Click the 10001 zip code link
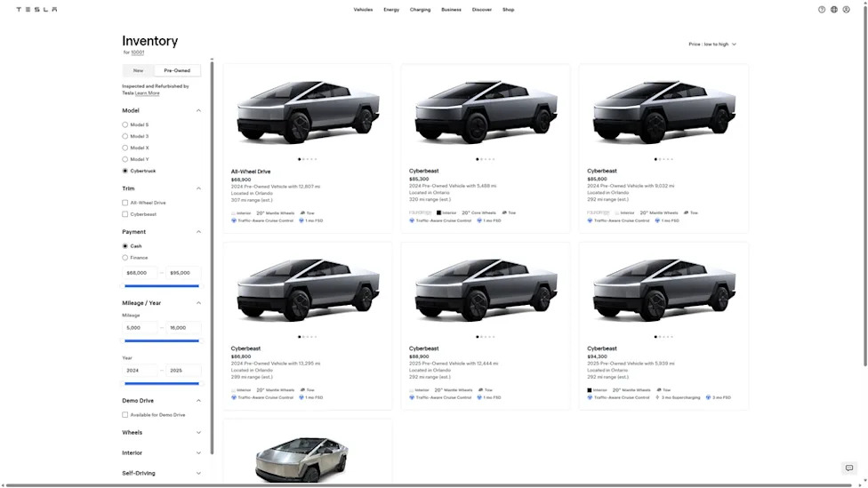Viewport: 868px width, 488px height. click(x=137, y=52)
